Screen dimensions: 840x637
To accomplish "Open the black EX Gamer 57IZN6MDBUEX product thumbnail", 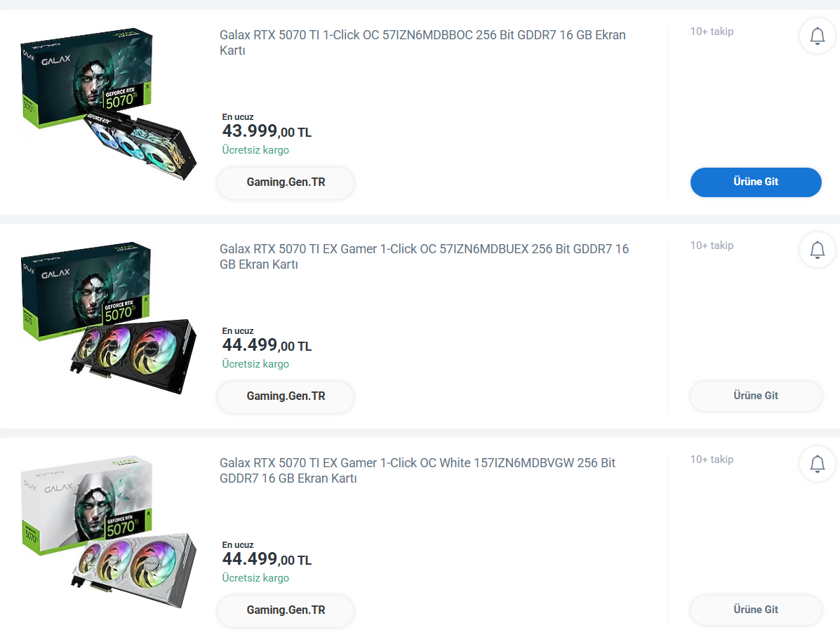I will click(108, 319).
